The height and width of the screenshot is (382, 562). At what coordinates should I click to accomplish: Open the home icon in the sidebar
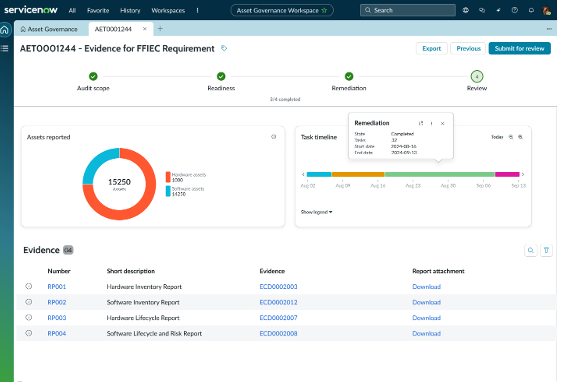click(x=5, y=30)
